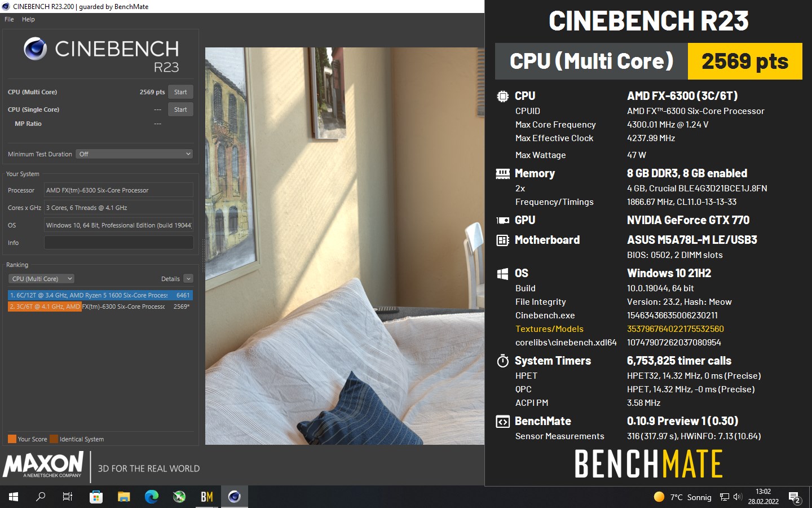Select the Ryzen 5 1600 ranking row
The height and width of the screenshot is (508, 812).
[100, 295]
